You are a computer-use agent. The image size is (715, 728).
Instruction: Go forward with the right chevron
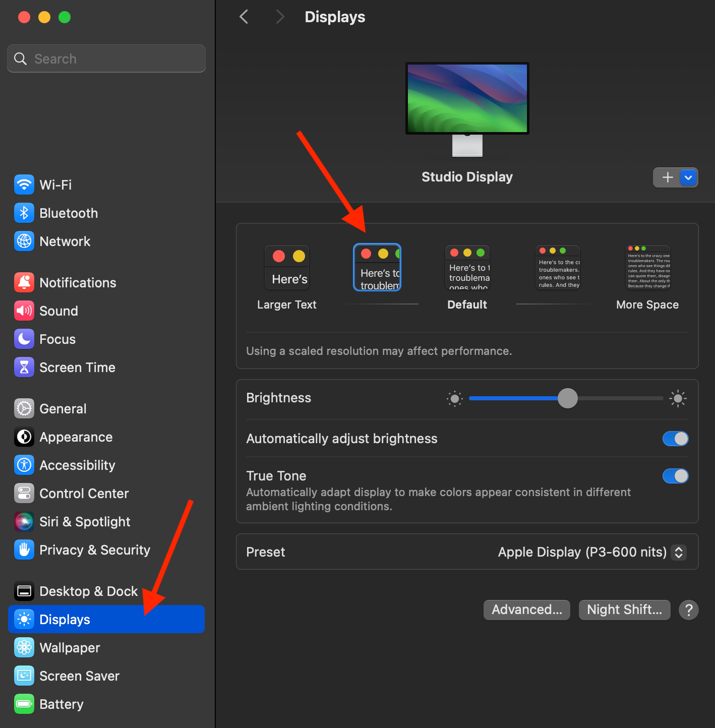[x=280, y=17]
